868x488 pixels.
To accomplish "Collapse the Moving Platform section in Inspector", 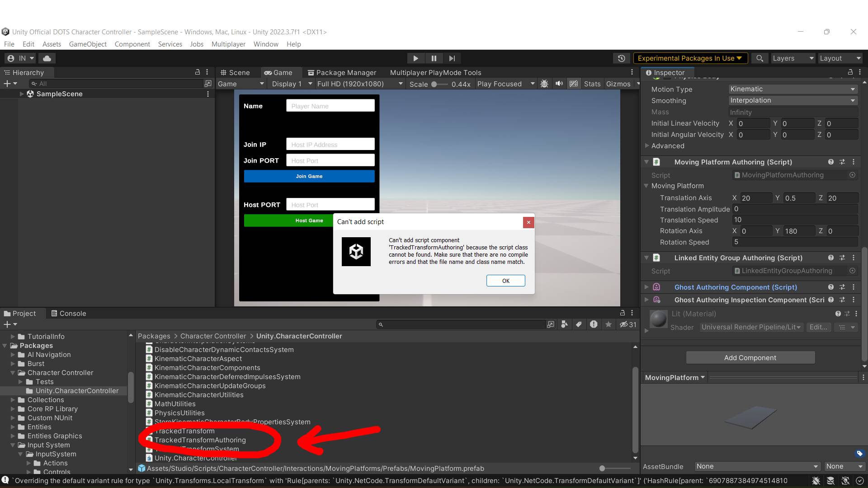I will pos(646,186).
